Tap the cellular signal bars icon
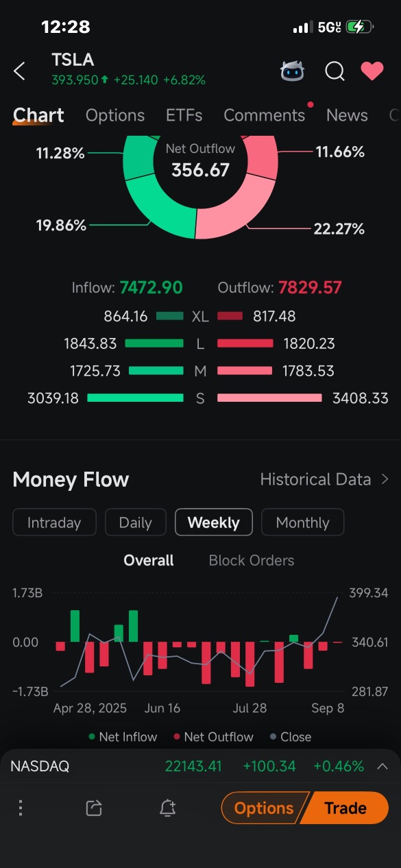 (x=302, y=28)
